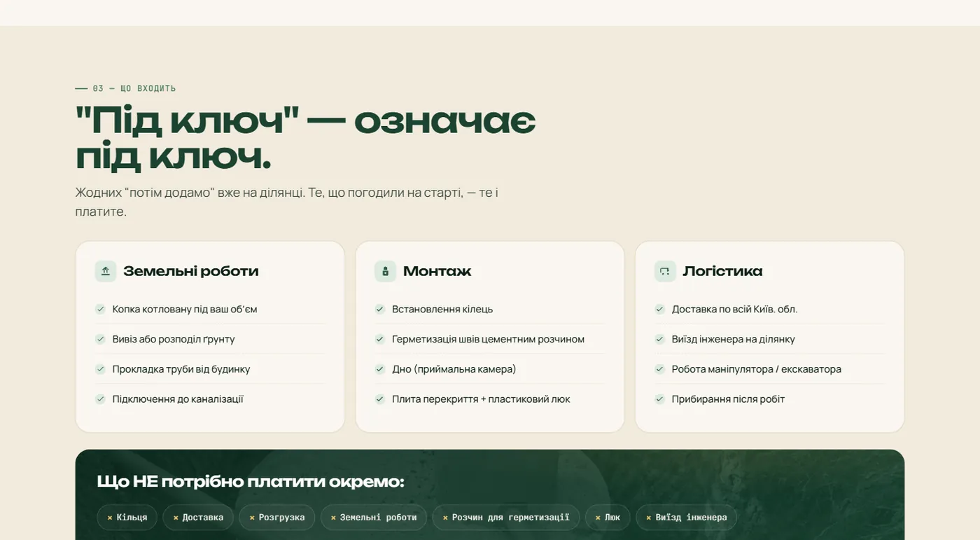Screen dimensions: 980x540
Task: Select the Доставка chip
Action: (x=198, y=518)
